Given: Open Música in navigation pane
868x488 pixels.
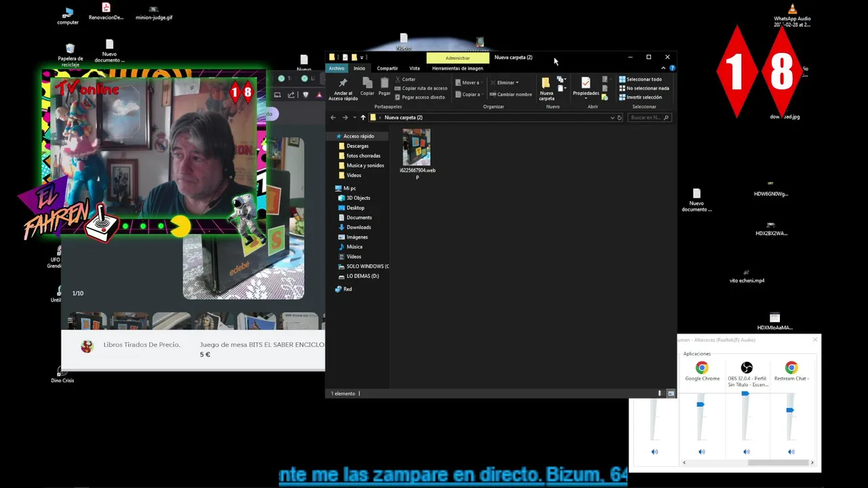Looking at the screenshot, I should click(x=354, y=247).
